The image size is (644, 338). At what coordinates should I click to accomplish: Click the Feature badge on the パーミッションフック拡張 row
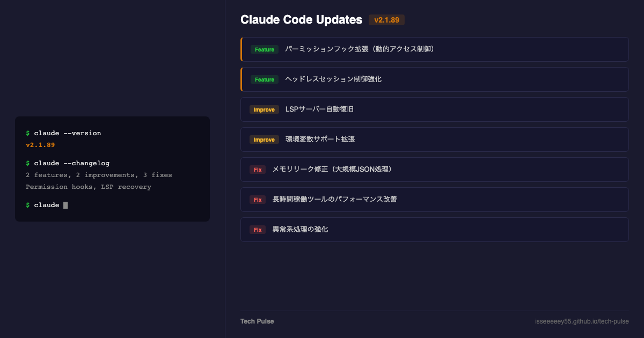click(264, 49)
